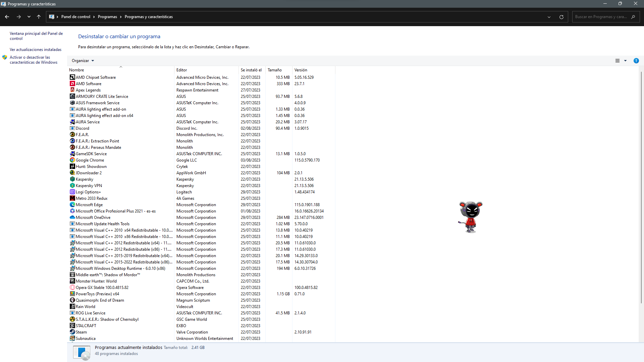Select AURA lighting effect add-on x64
Image resolution: width=644 pixels, height=362 pixels.
(x=201, y=116)
